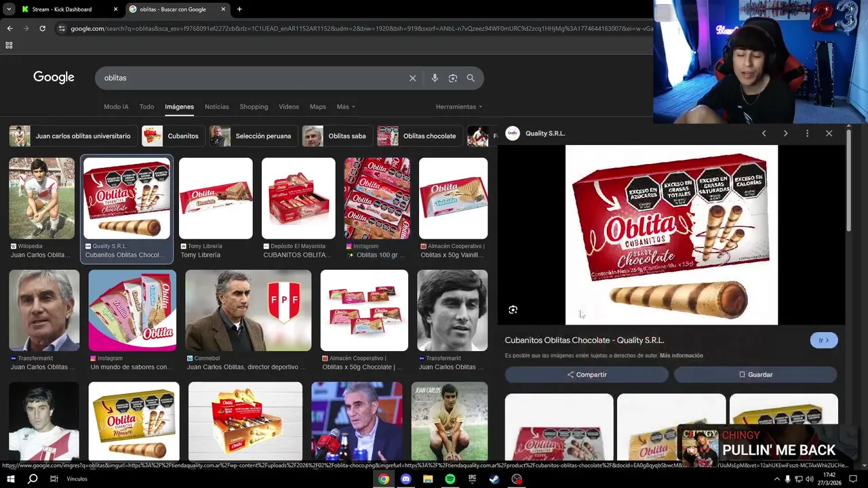
Task: Open Wikipedia Juan Carlos Oblitas thumbnail
Action: pos(42,199)
